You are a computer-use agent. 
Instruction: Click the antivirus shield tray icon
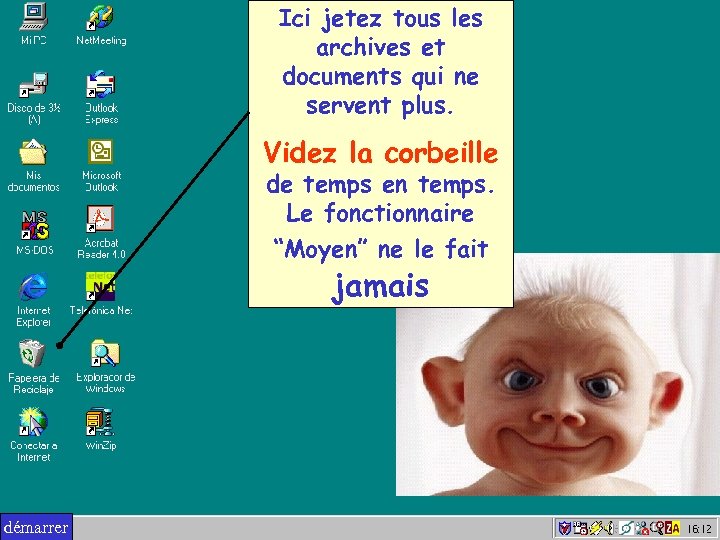tap(565, 528)
